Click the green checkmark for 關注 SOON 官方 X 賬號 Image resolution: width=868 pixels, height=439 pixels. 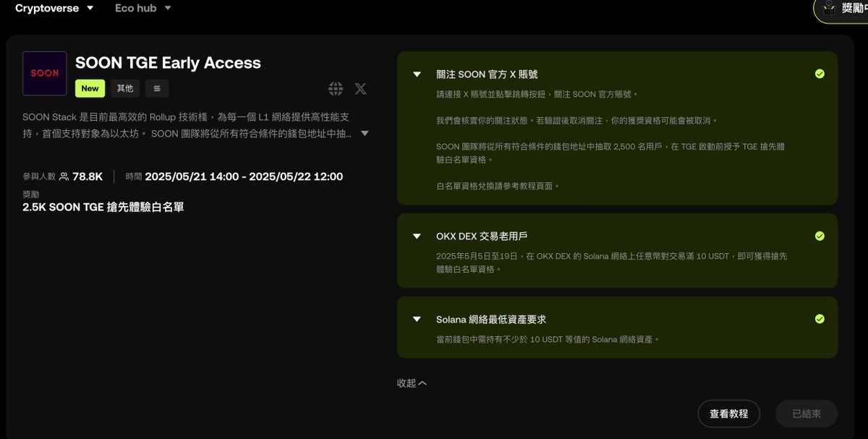point(820,74)
